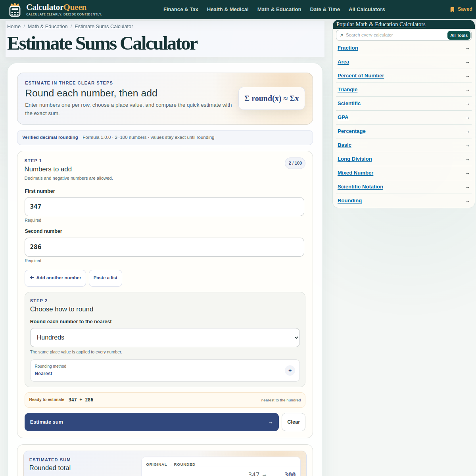
Task: Open the Percent of Number link
Action: 361,76
